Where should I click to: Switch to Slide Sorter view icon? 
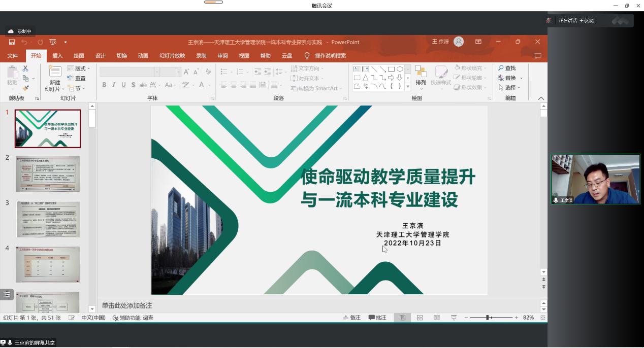(x=420, y=318)
